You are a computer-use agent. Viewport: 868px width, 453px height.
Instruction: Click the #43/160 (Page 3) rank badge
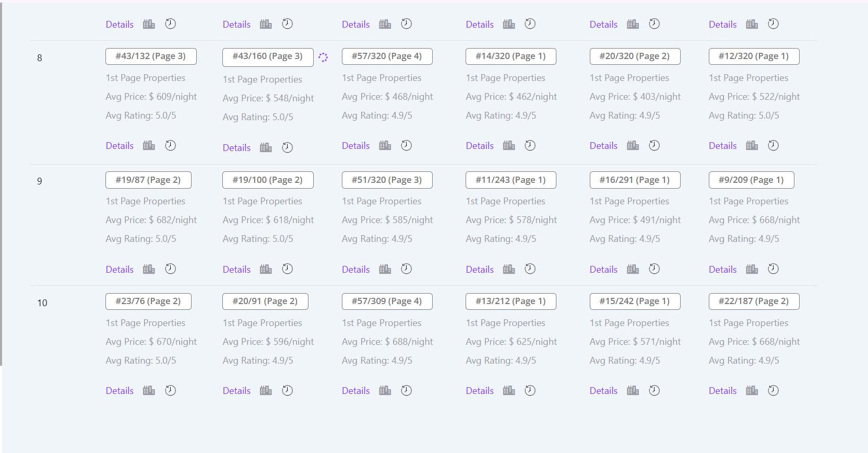pos(268,57)
